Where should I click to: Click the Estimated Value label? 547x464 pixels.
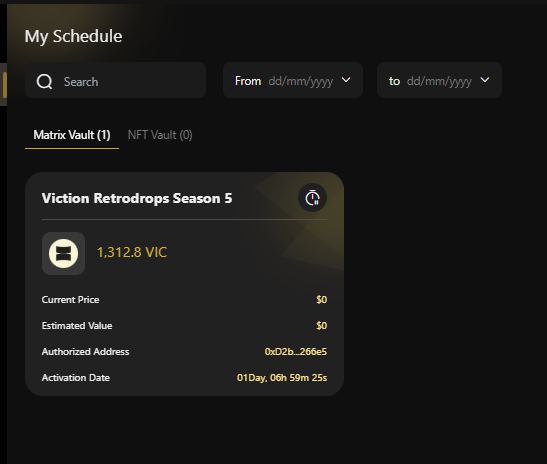click(77, 325)
